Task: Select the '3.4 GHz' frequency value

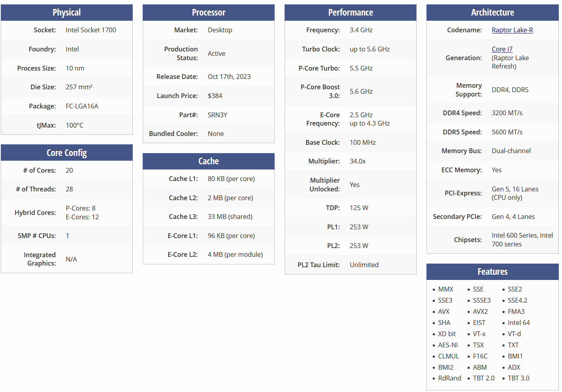Action: click(x=361, y=30)
